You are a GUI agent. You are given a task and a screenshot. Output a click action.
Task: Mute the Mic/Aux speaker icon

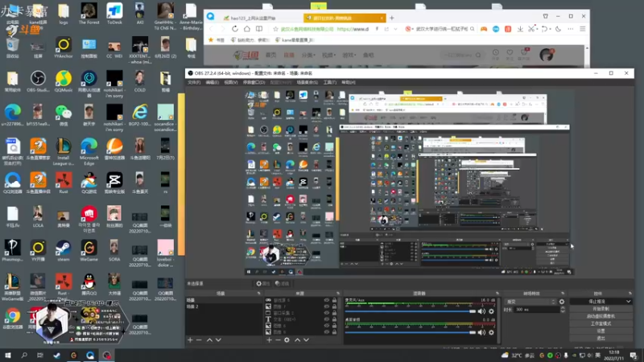coord(481,311)
